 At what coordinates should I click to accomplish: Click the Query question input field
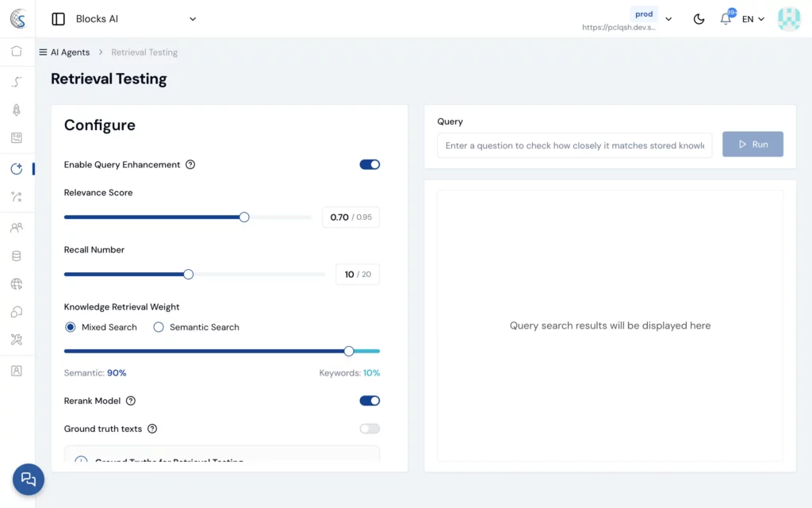coord(574,145)
